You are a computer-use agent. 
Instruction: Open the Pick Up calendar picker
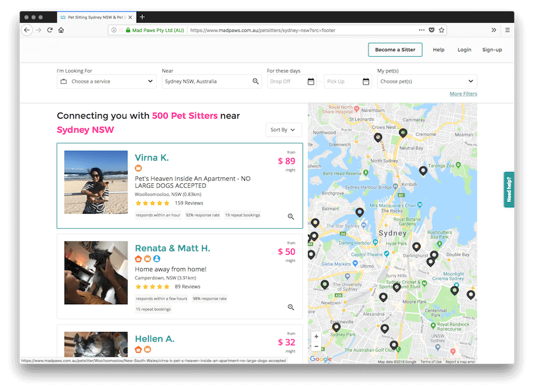click(x=364, y=81)
